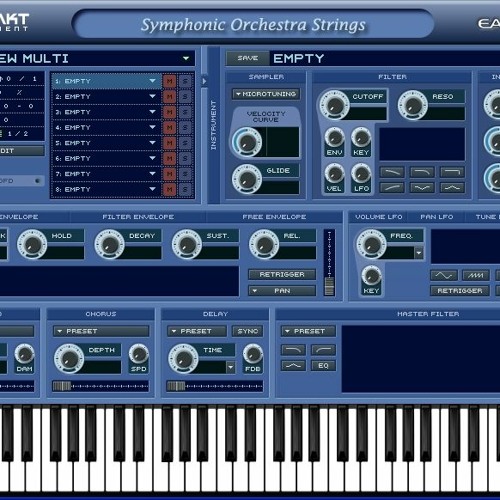Click the chorus DEPTH knob

coord(69,359)
